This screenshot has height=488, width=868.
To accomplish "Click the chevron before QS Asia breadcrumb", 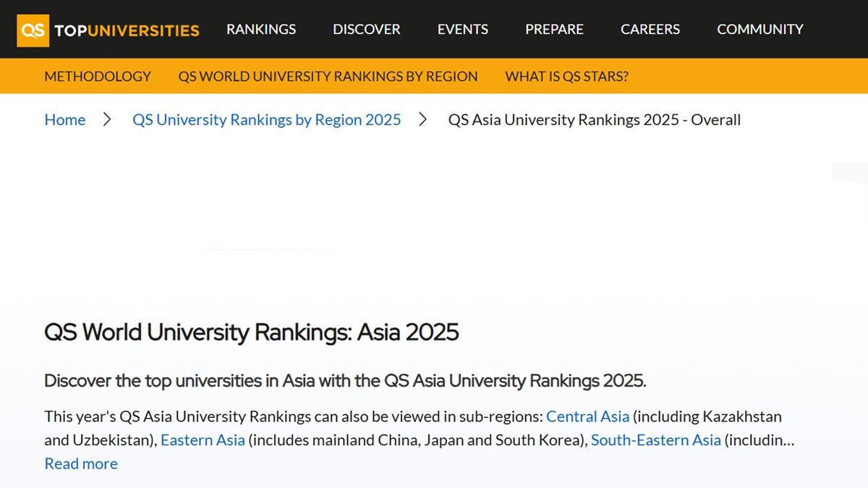I will (x=424, y=120).
